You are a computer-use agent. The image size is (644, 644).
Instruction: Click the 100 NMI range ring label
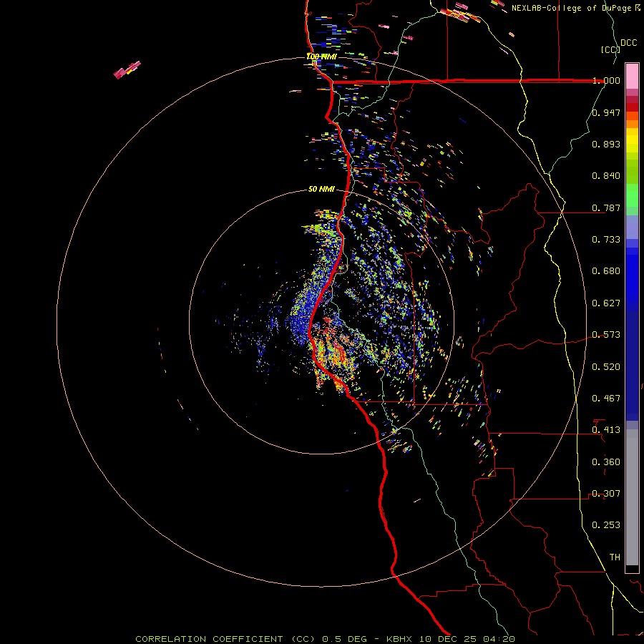[x=321, y=57]
